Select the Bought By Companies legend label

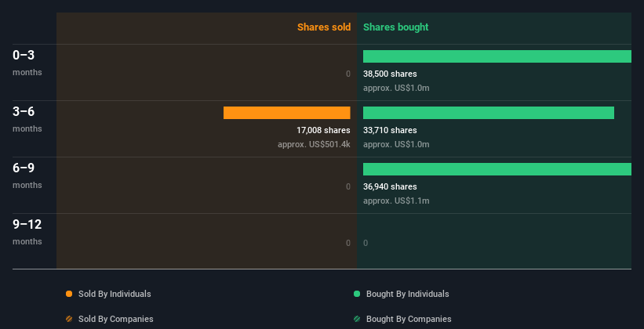409,319
